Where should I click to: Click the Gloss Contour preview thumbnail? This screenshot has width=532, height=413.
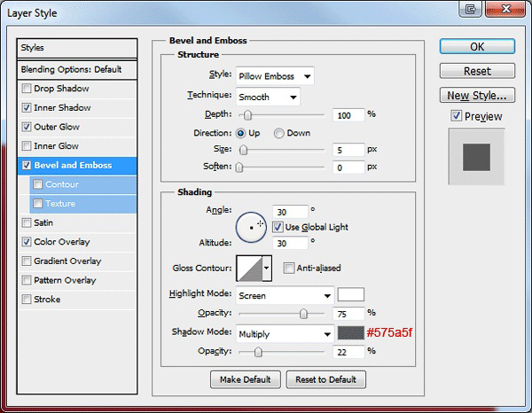(x=250, y=269)
